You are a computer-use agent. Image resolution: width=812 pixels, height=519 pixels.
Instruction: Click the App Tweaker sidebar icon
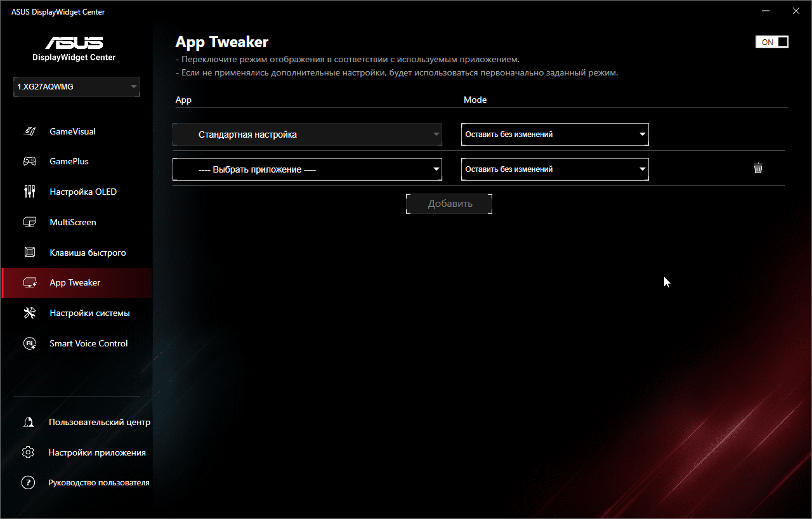point(29,283)
